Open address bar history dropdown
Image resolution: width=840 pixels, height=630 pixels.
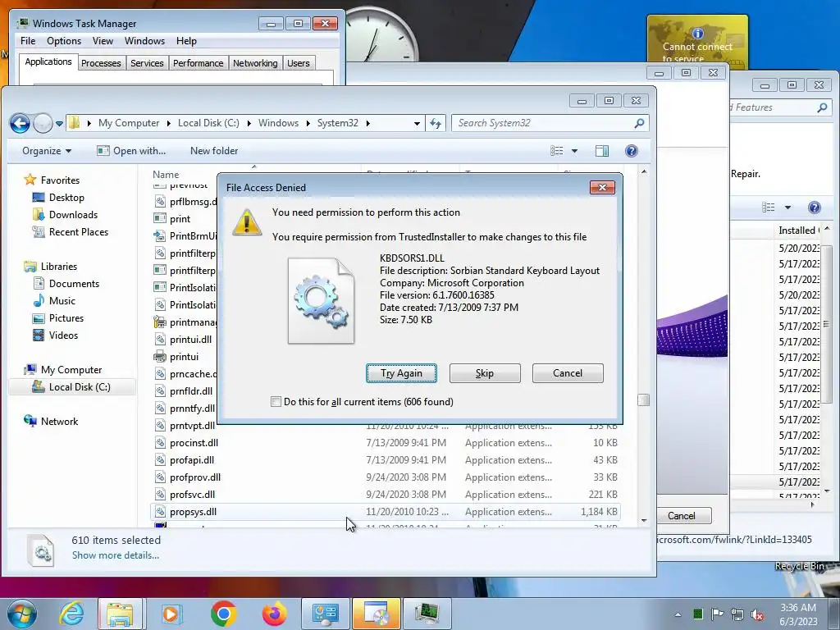[x=417, y=123]
